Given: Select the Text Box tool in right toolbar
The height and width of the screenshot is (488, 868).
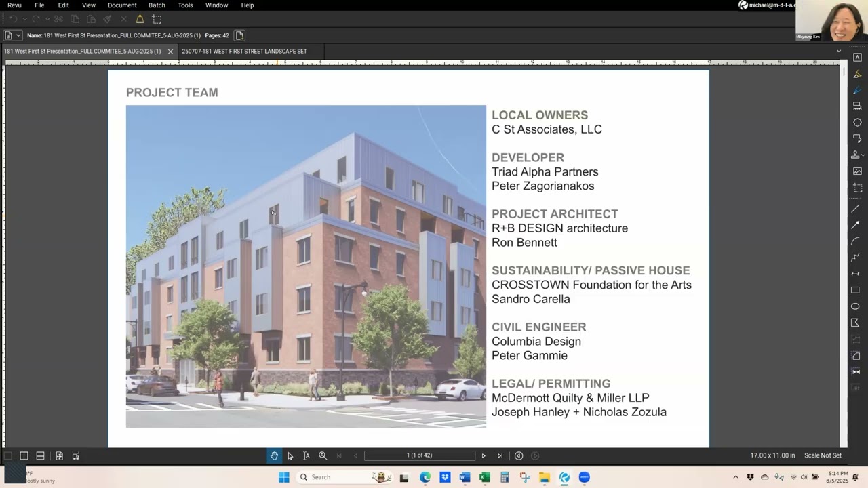Looking at the screenshot, I should click(857, 58).
